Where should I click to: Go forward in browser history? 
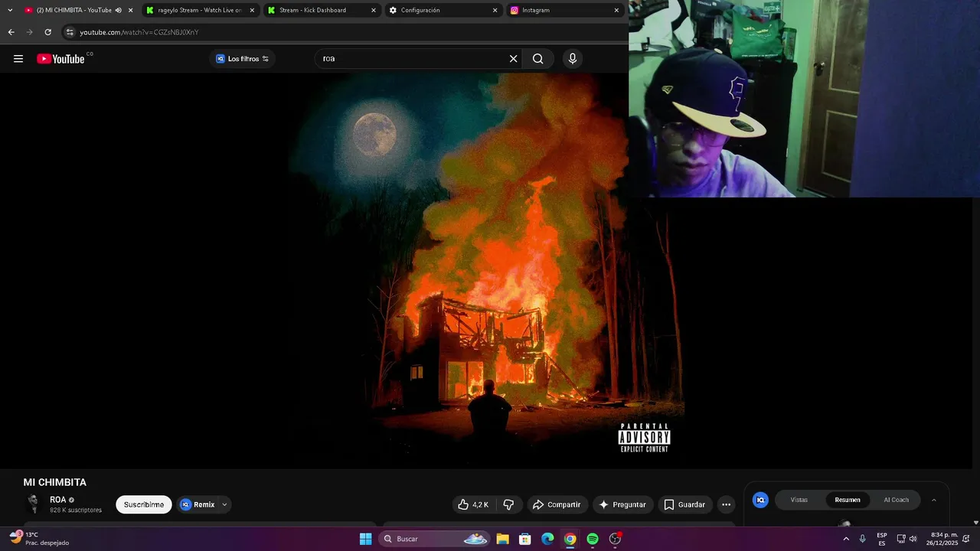click(x=29, y=32)
